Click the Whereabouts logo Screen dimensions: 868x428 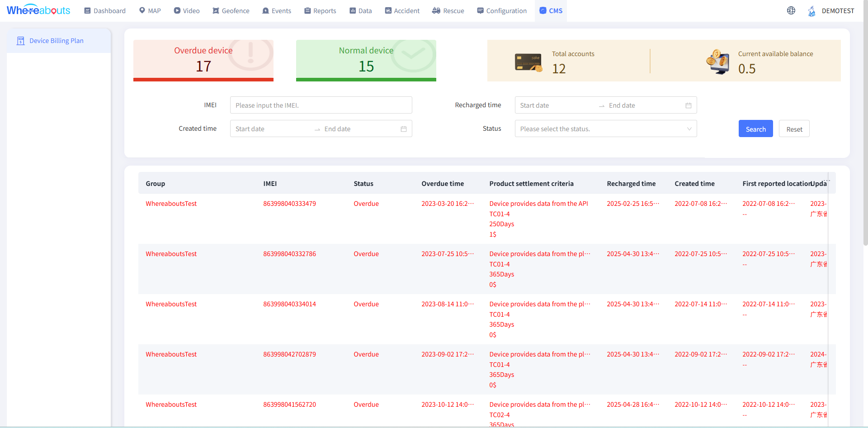coord(38,10)
